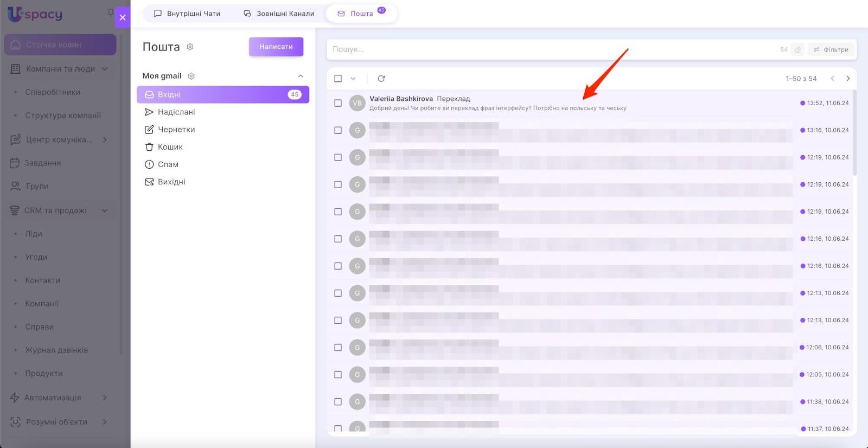Click the 45 unread badge on Вхідні
Image resolution: width=868 pixels, height=448 pixels.
coord(295,94)
